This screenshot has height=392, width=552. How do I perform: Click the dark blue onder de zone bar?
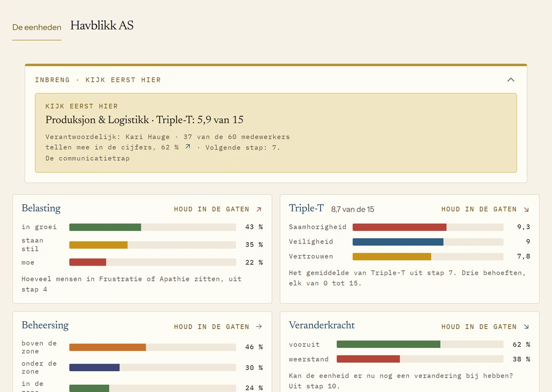pos(94,368)
